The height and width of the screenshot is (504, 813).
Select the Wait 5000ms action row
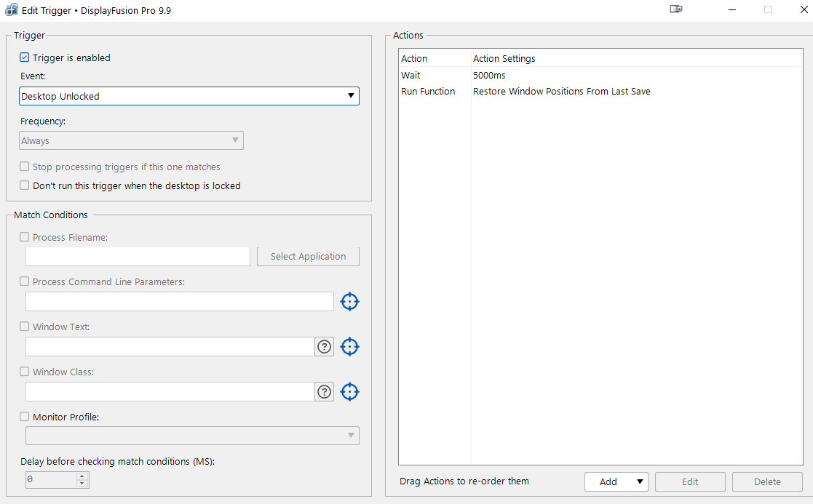pyautogui.click(x=489, y=75)
